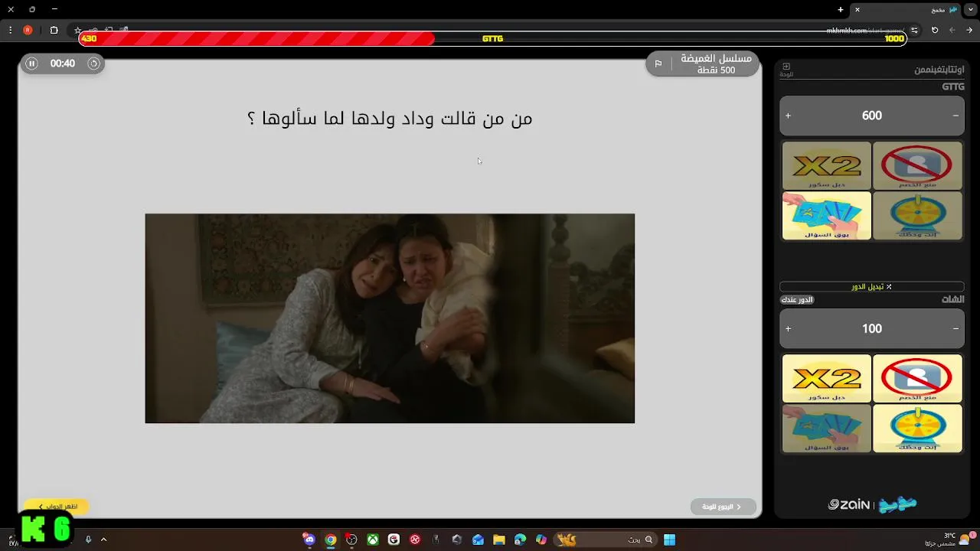This screenshot has width=980, height=551.
Task: Click the switch turn button (تبديل الدور)
Action: 872,286
